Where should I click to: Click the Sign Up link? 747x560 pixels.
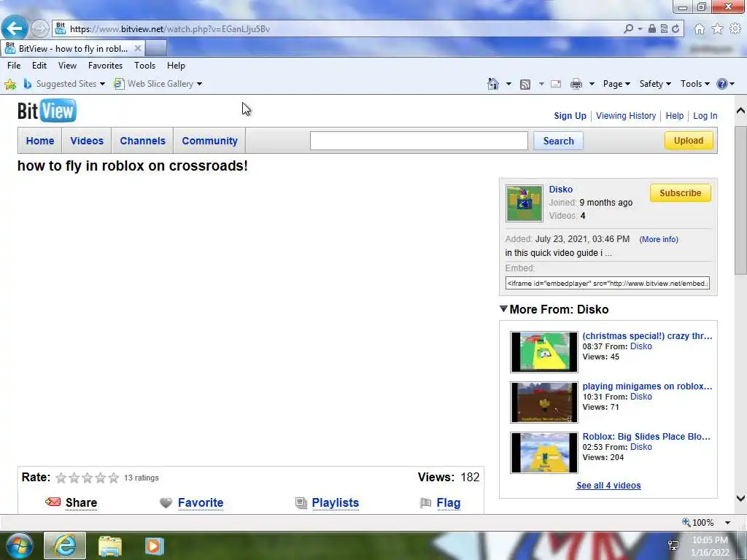[570, 116]
